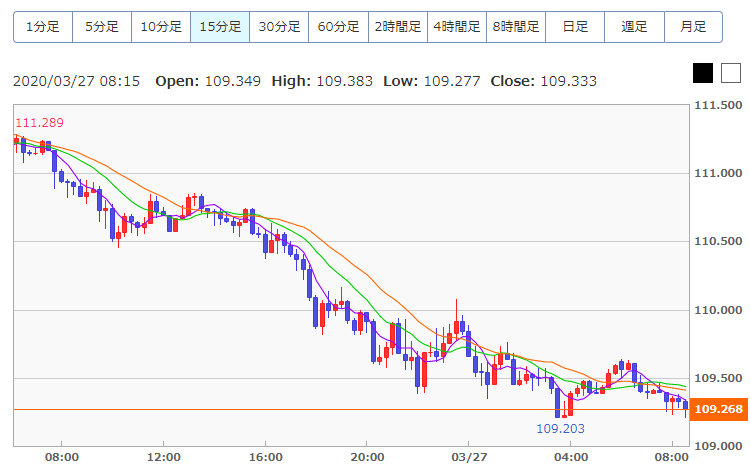
Task: Select the 5分足 timeframe tab
Action: [102, 27]
